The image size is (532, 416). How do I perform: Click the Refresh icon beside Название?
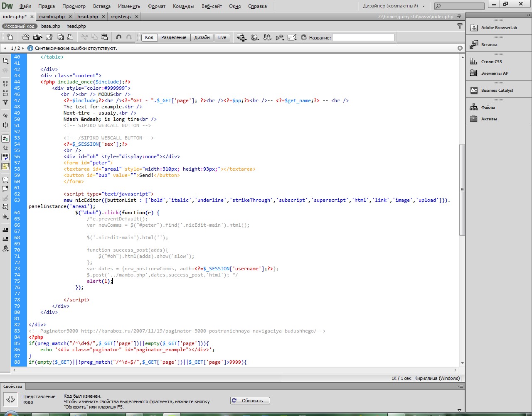(x=304, y=37)
